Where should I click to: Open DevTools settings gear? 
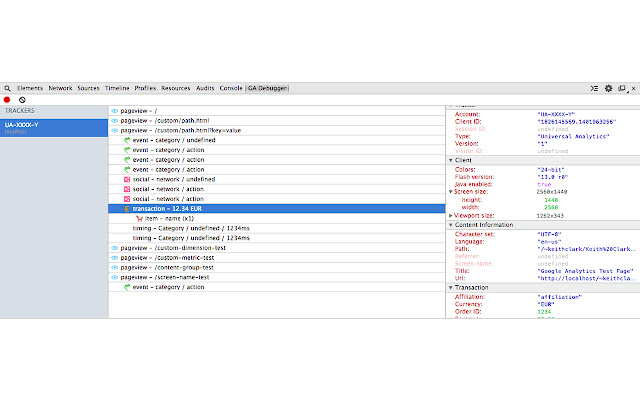click(x=608, y=88)
